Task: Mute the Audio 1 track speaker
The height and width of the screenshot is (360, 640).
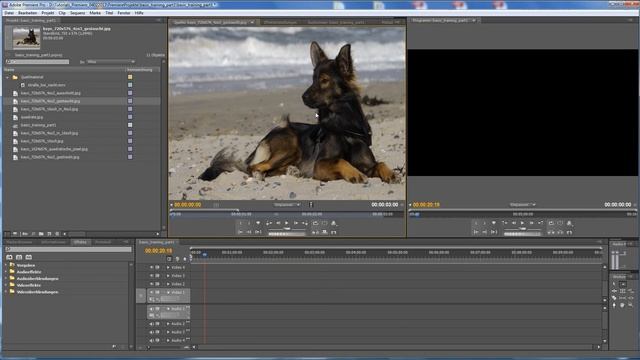Action: [x=151, y=309]
